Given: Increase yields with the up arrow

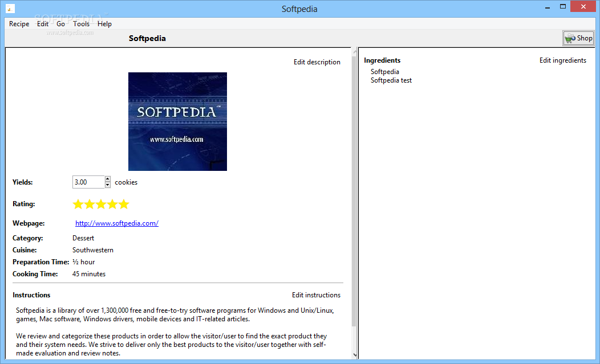Looking at the screenshot, I should (x=108, y=179).
